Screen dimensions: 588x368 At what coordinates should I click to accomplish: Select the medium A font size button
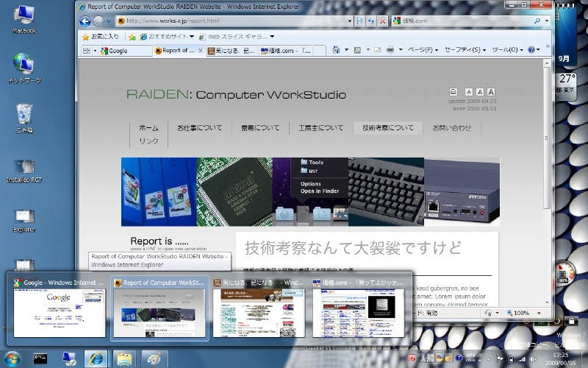click(x=480, y=91)
